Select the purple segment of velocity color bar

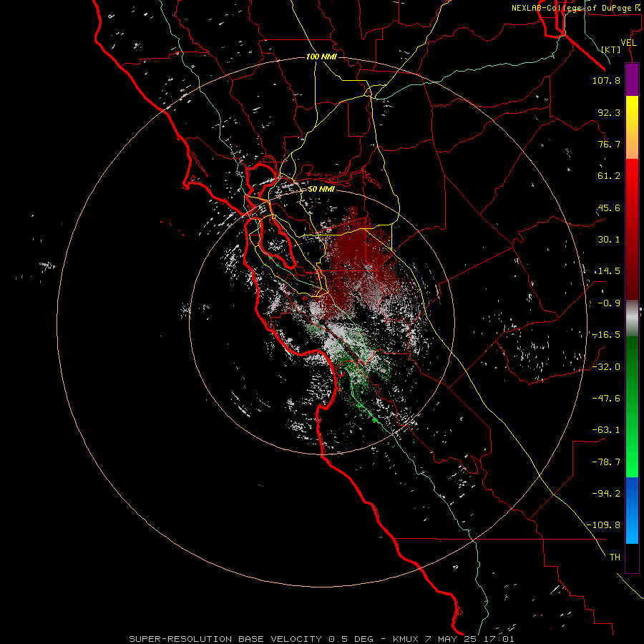click(x=632, y=80)
